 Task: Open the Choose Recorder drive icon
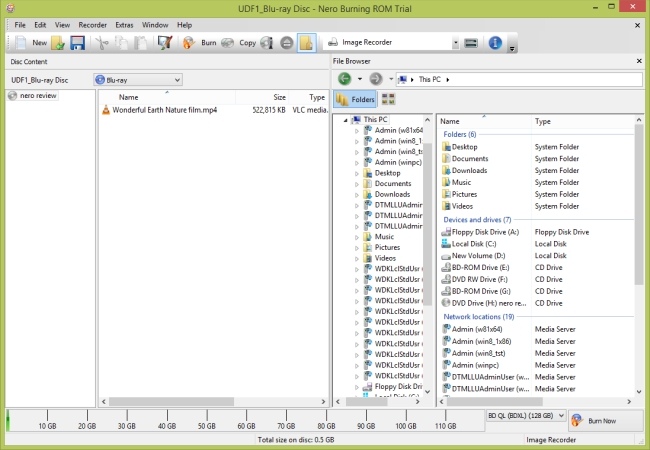click(x=471, y=43)
